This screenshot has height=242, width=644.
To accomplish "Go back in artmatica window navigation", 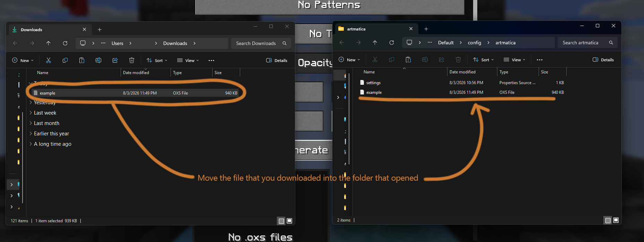I will click(x=342, y=43).
